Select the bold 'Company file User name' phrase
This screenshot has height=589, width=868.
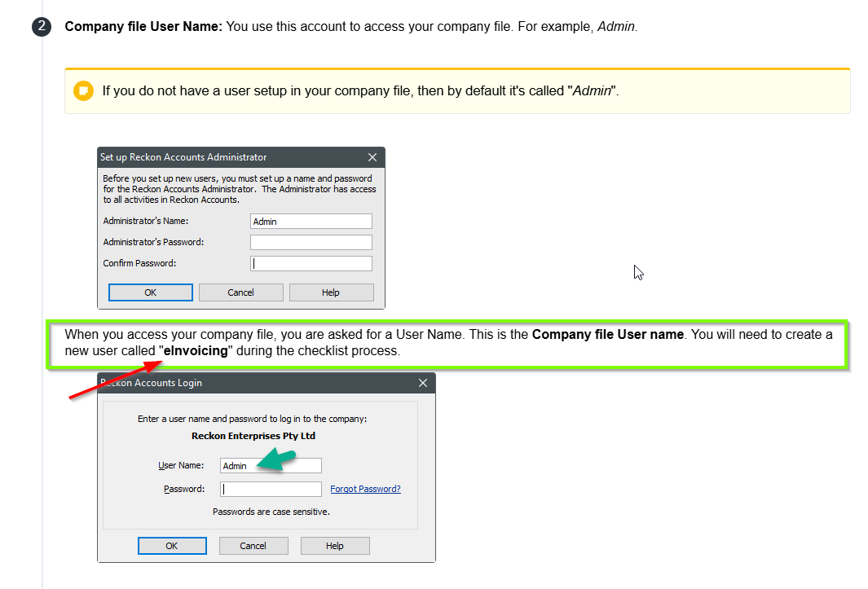click(x=608, y=334)
